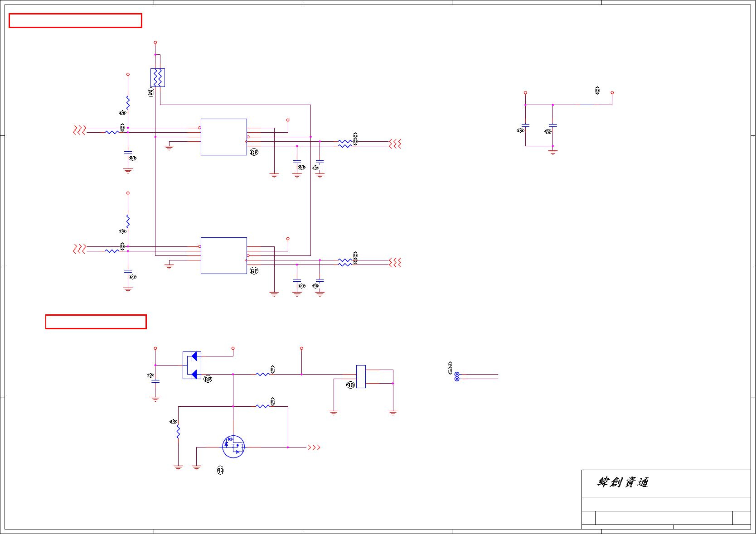Click the narrow connector block right of series resistor
Viewport: 756px width, 534px height.
click(361, 376)
